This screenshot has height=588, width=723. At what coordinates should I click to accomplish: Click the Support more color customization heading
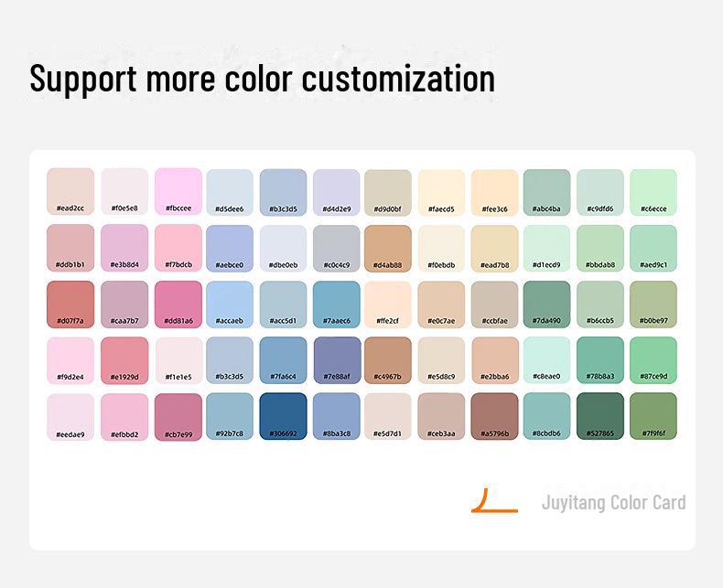tap(262, 78)
